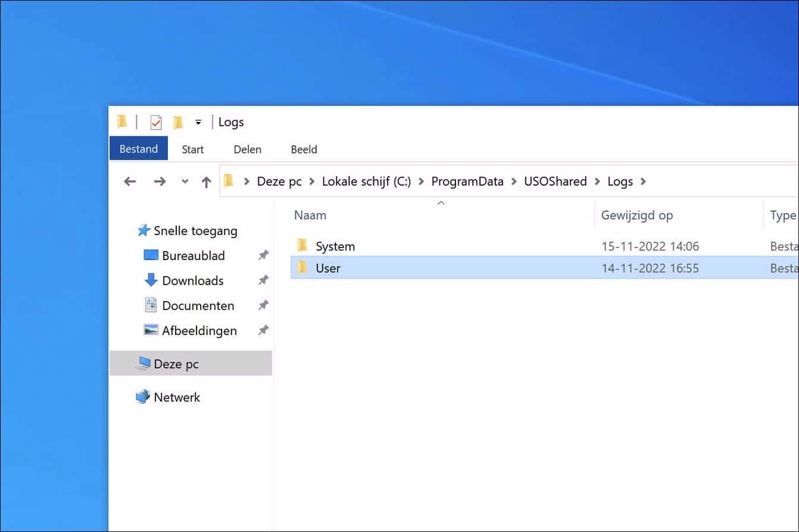Viewport: 799px width, 532px height.
Task: Select the User folder icon
Action: [302, 268]
